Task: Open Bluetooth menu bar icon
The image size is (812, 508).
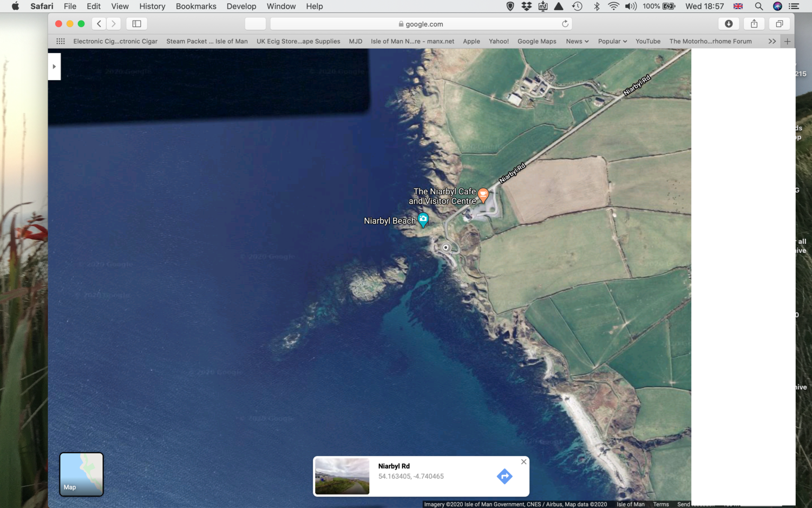Action: tap(597, 6)
